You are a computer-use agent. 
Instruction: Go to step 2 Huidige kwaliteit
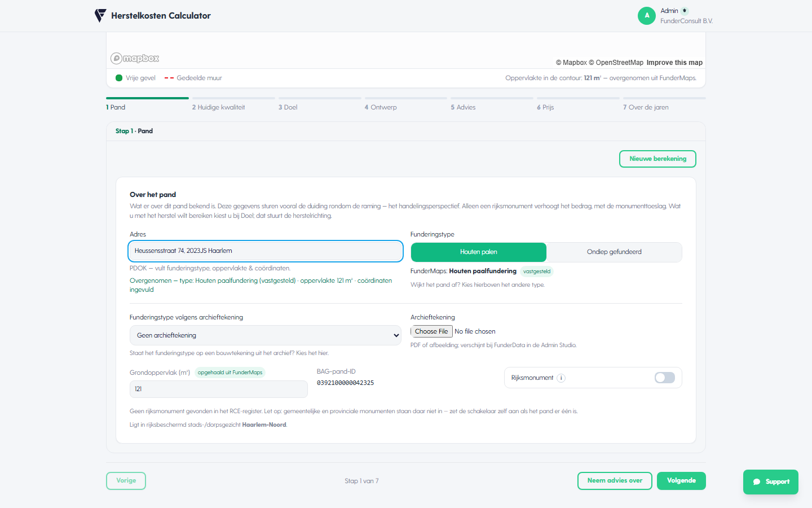coord(233,103)
